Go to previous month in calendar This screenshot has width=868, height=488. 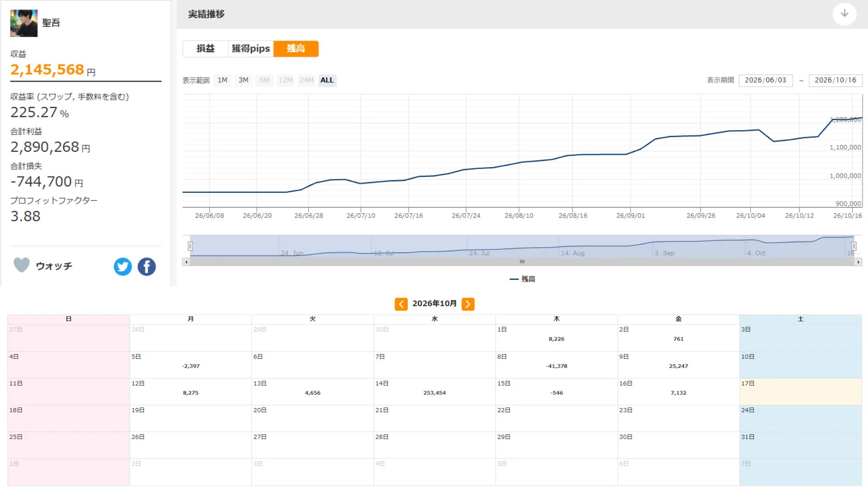(401, 304)
